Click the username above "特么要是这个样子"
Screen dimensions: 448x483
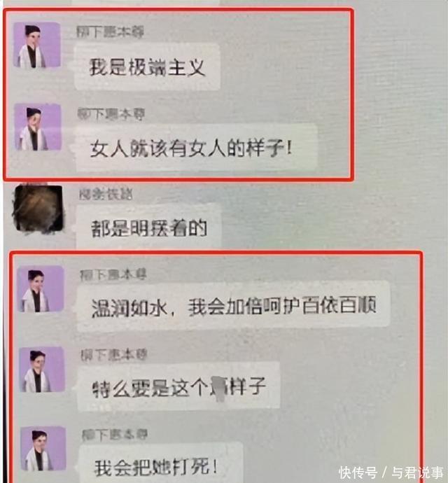point(114,355)
